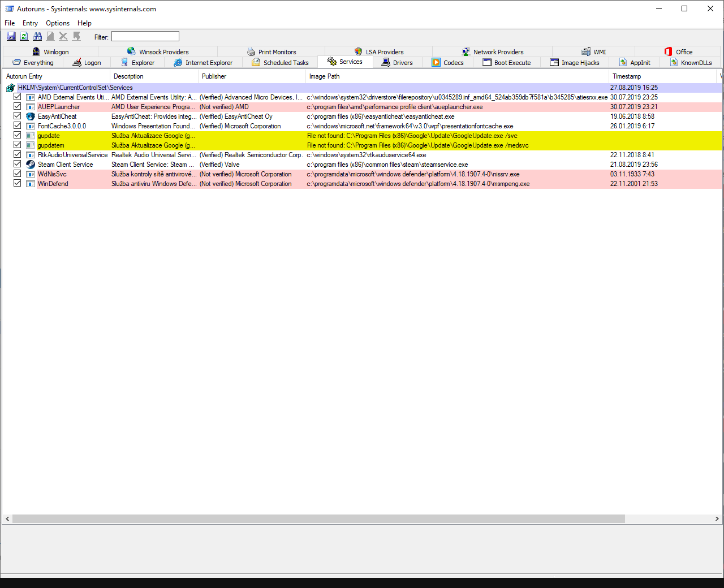Sort by the Publisher column header
The height and width of the screenshot is (588, 724).
point(252,76)
